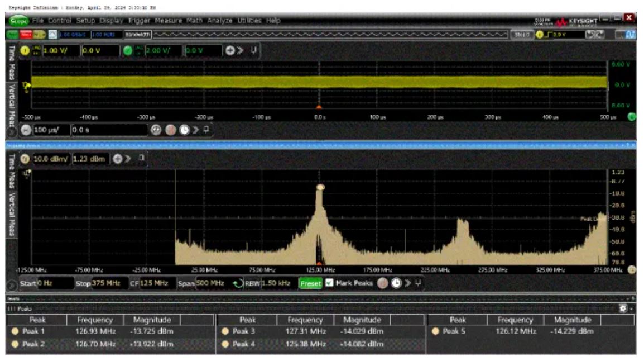Click the RBW auto refresh arrow icon
This screenshot has width=644, height=361.
(237, 283)
